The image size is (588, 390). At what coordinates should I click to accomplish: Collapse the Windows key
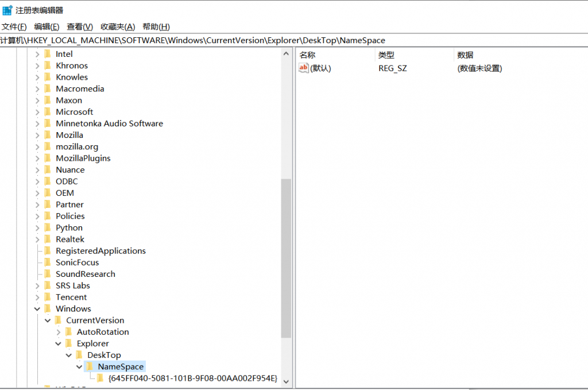tap(37, 309)
